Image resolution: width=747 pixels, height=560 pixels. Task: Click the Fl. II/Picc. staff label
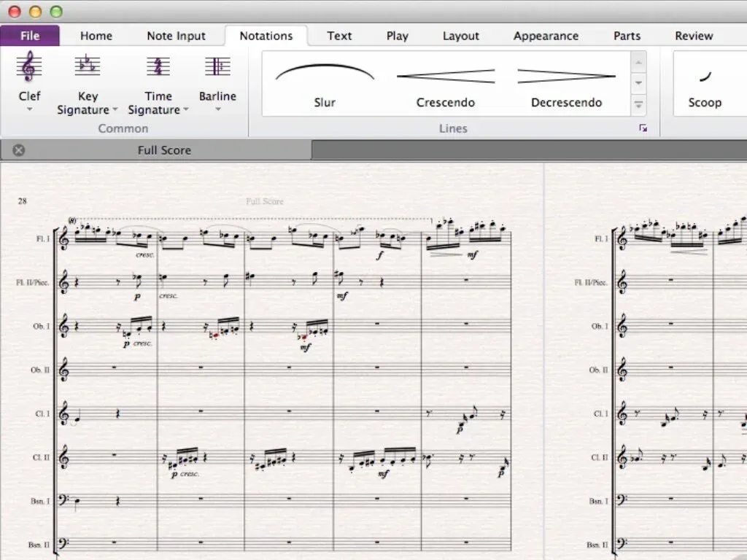tap(32, 282)
